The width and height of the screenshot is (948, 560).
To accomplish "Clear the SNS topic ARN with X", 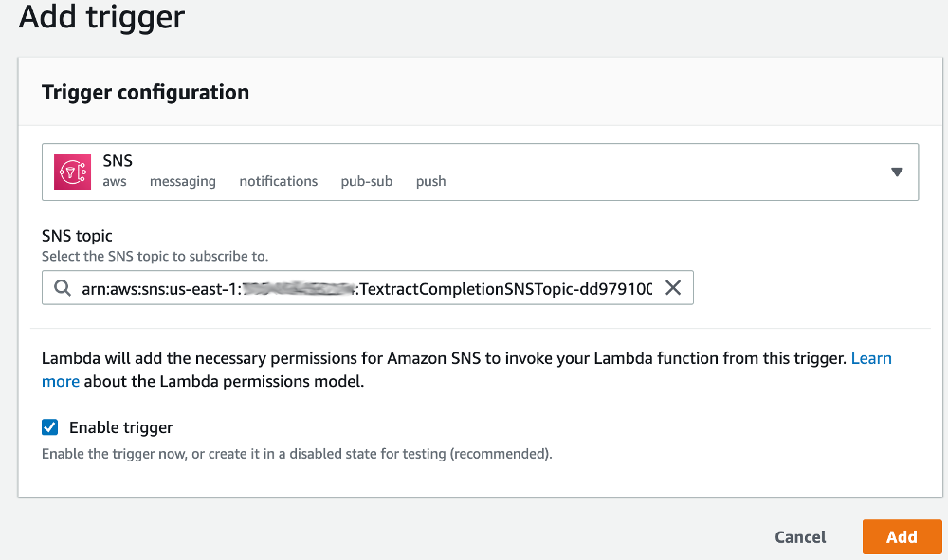I will click(673, 287).
